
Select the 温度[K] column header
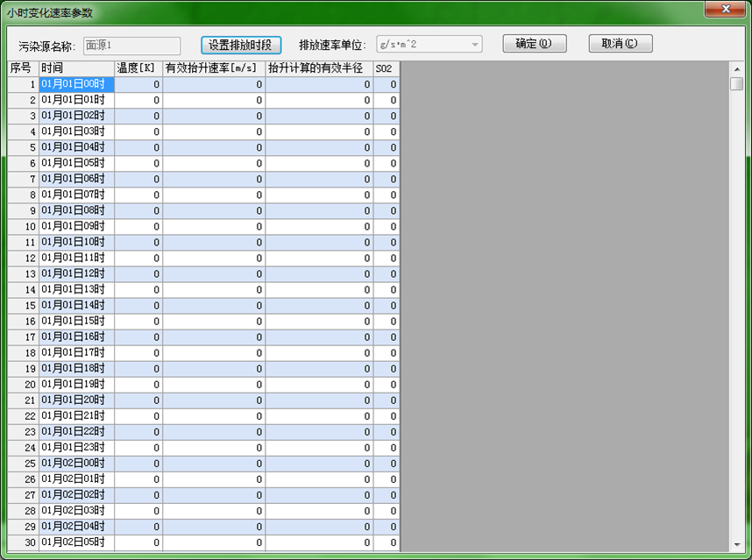pyautogui.click(x=138, y=68)
